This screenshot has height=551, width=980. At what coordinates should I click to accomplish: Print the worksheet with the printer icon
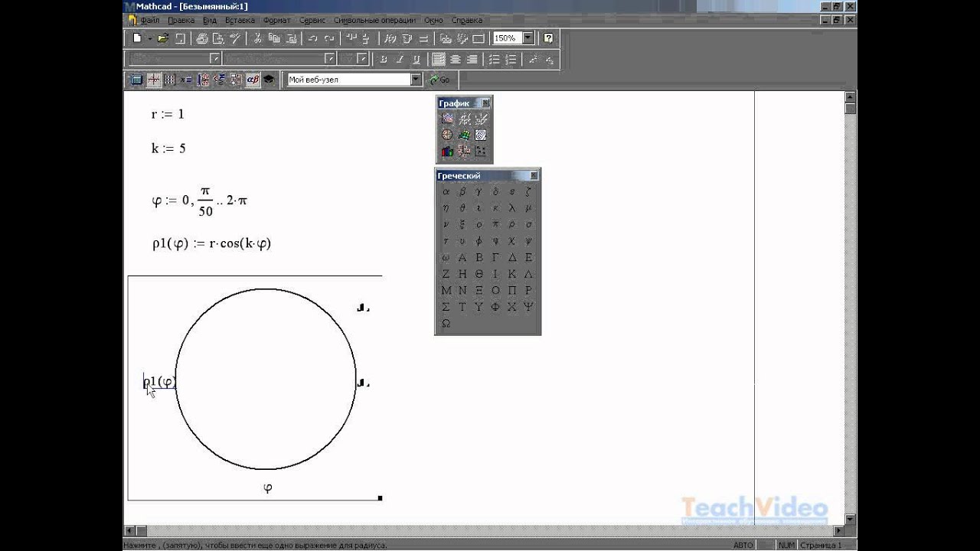pyautogui.click(x=202, y=38)
